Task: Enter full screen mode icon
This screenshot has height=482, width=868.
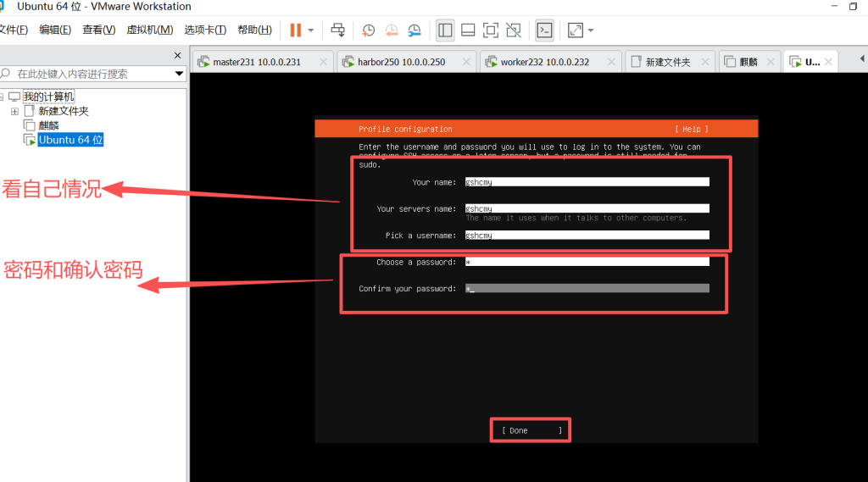Action: click(x=490, y=30)
